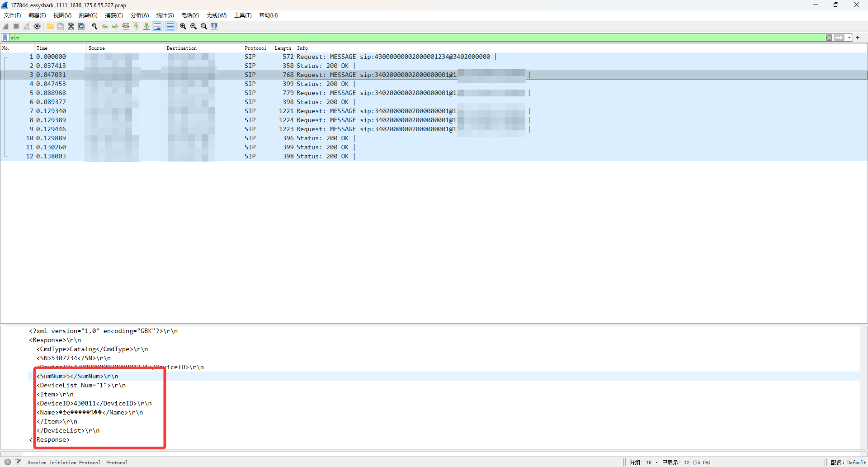Viewport: 868px width, 467px height.
Task: Click the open capture file folder icon
Action: point(50,26)
